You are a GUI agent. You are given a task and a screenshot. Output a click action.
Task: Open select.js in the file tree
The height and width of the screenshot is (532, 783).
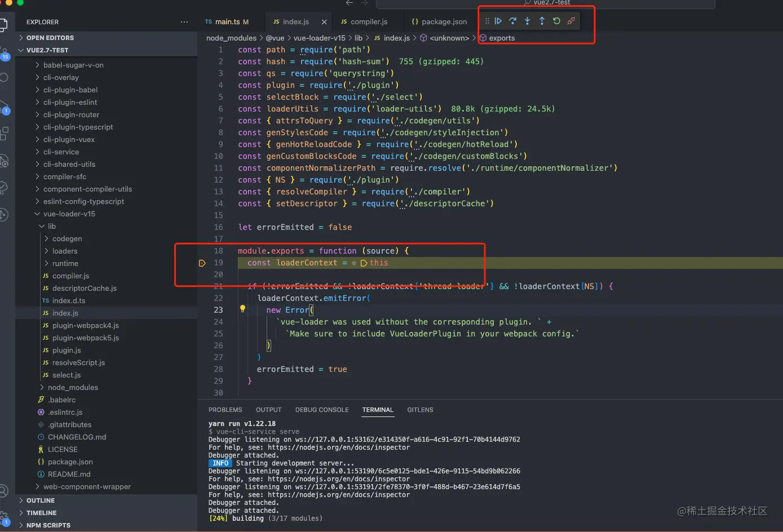106,375
